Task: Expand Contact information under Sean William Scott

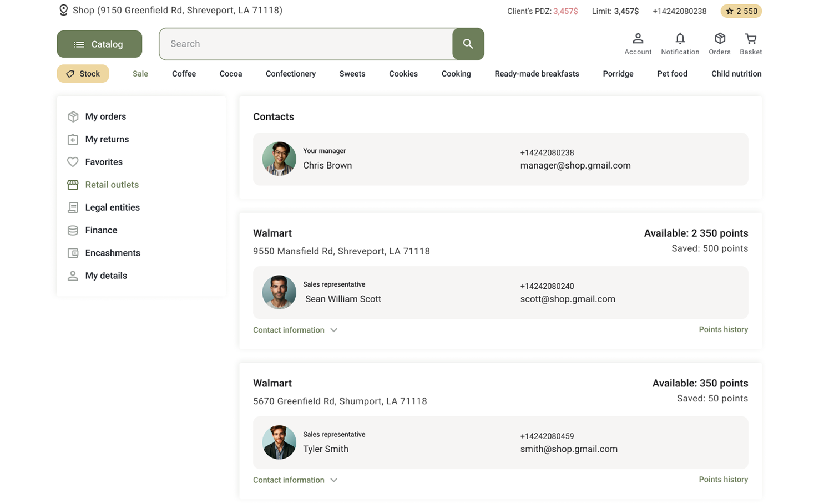Action: [x=295, y=330]
